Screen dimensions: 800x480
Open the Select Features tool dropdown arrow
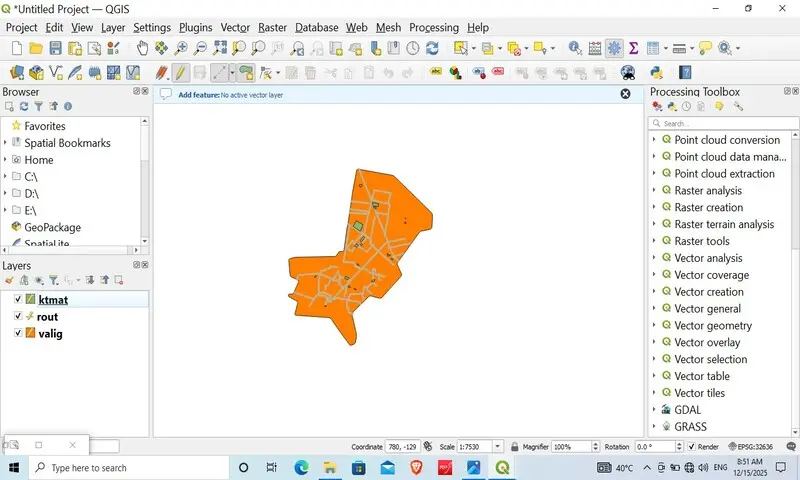click(474, 48)
